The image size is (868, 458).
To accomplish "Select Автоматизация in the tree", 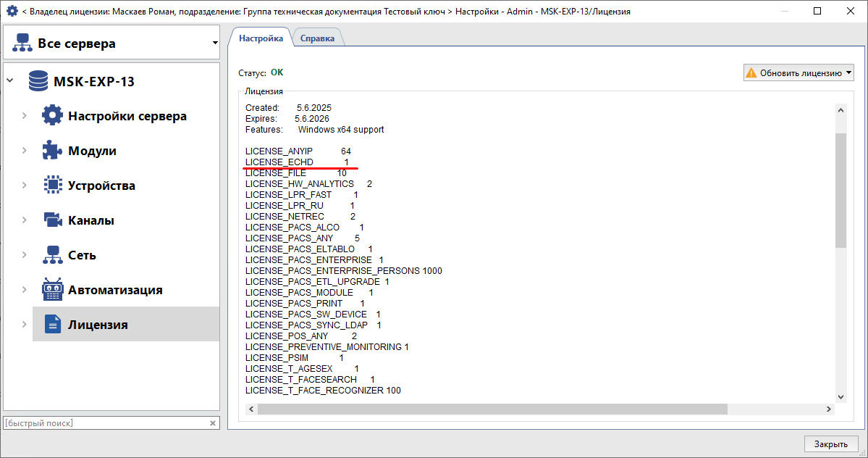I will pos(115,290).
